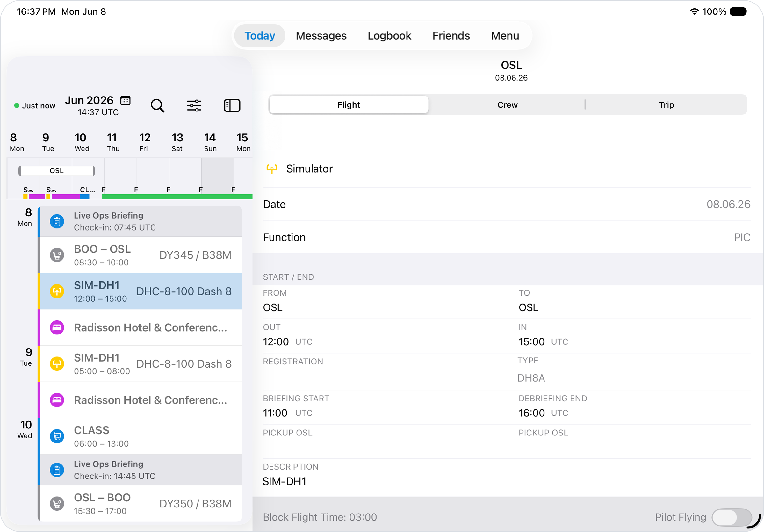Click the DH8A aircraft type value
This screenshot has width=764, height=532.
531,378
